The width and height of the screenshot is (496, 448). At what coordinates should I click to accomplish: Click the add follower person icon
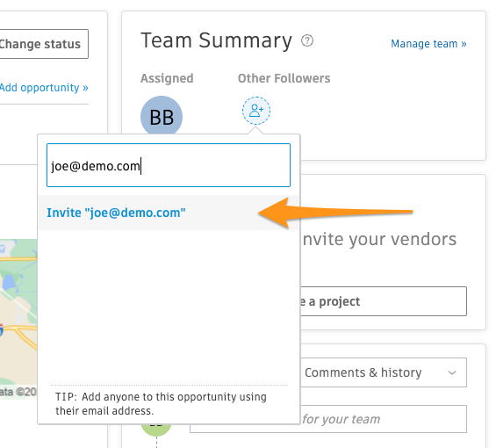256,111
